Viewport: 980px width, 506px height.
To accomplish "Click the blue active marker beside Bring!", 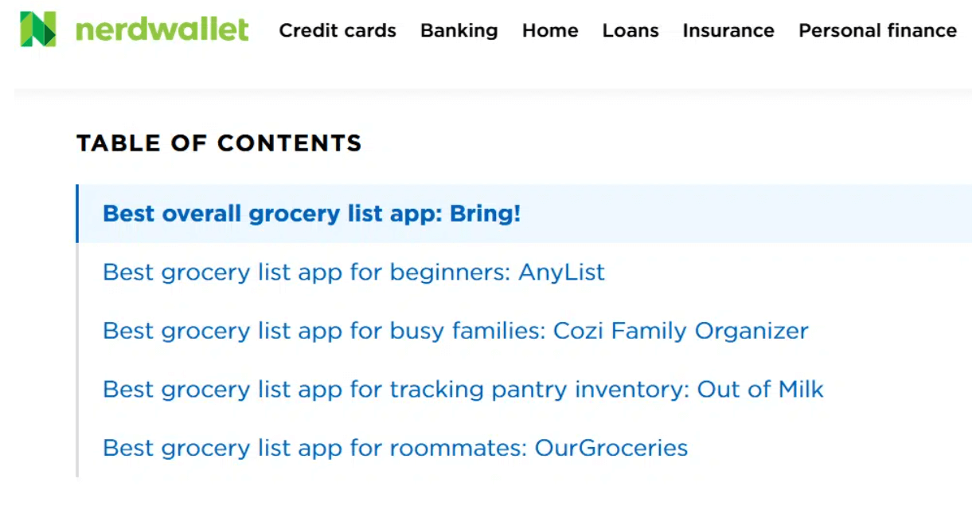I will 77,214.
